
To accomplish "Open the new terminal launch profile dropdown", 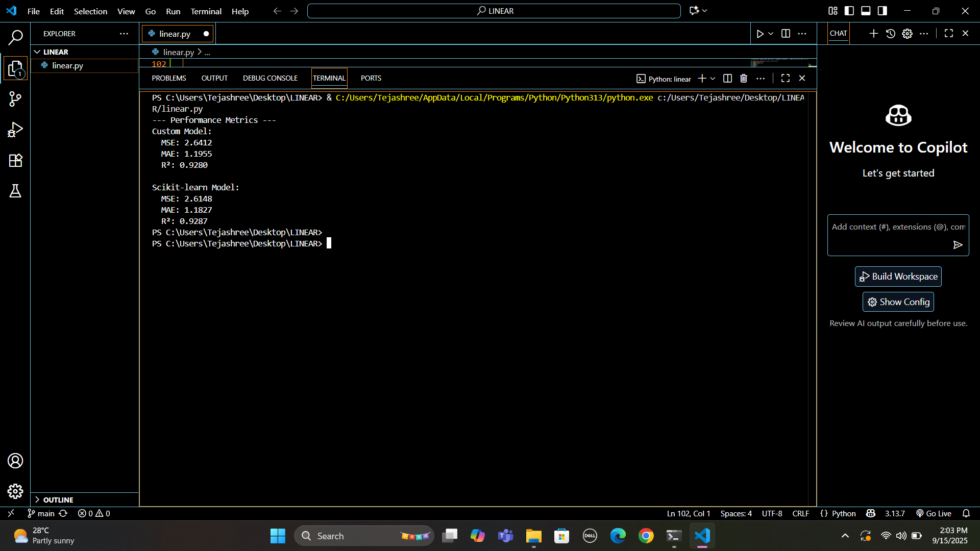I will click(713, 78).
